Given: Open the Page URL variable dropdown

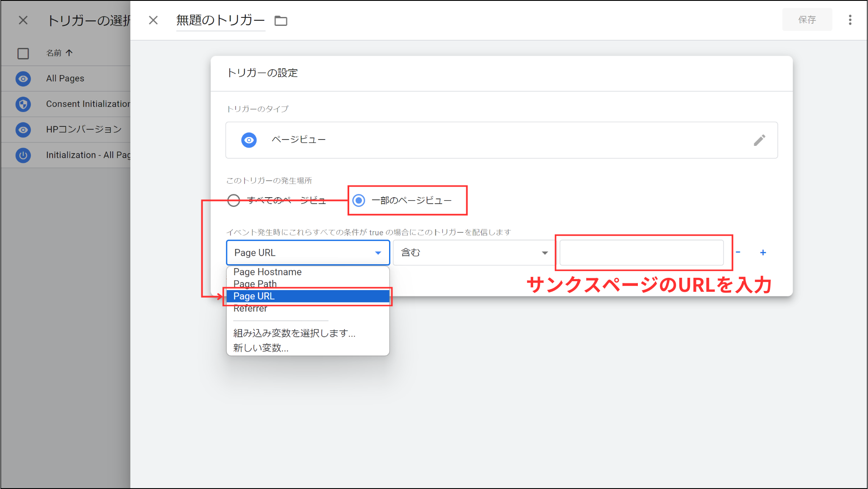Looking at the screenshot, I should [308, 253].
